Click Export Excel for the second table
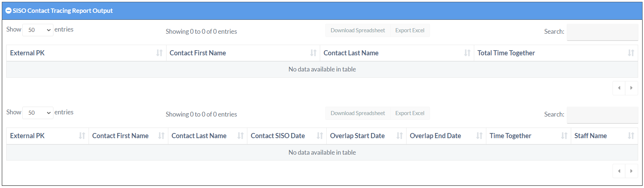This screenshot has height=188, width=644. 409,113
